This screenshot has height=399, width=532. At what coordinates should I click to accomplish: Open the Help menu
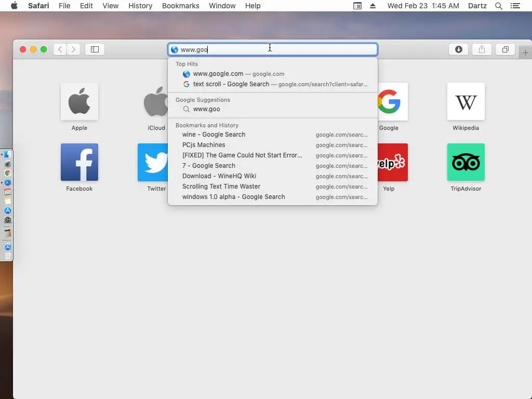pos(253,6)
